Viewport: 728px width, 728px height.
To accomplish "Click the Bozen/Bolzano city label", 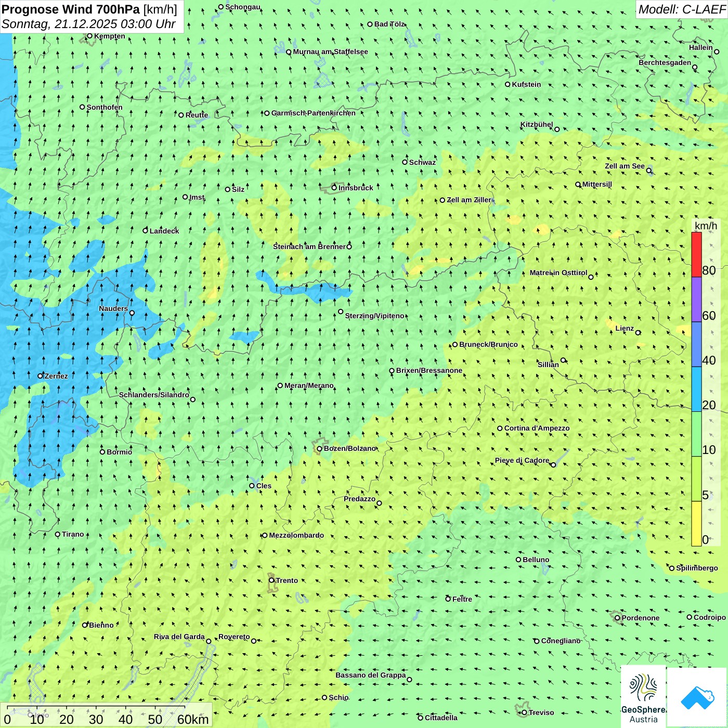I will click(350, 448).
